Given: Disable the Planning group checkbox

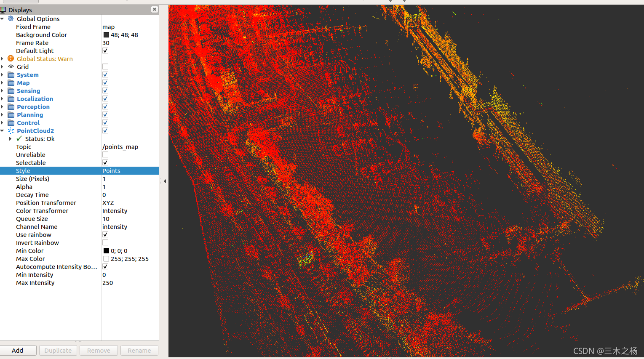Looking at the screenshot, I should pos(105,114).
